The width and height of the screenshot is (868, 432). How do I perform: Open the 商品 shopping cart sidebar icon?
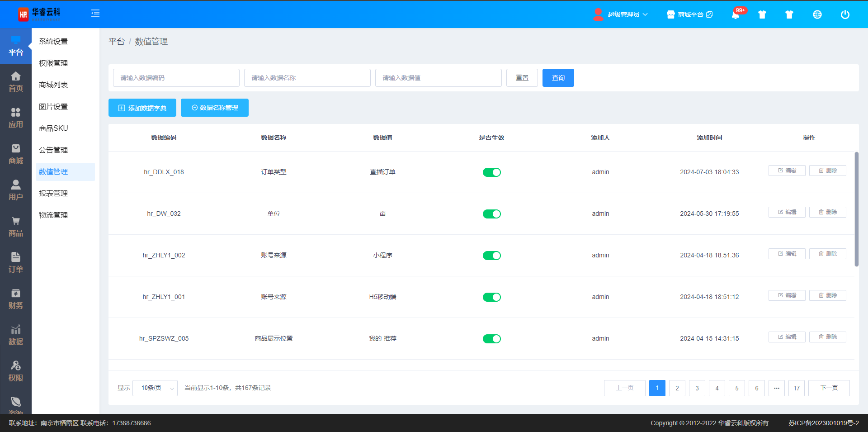pos(16,227)
